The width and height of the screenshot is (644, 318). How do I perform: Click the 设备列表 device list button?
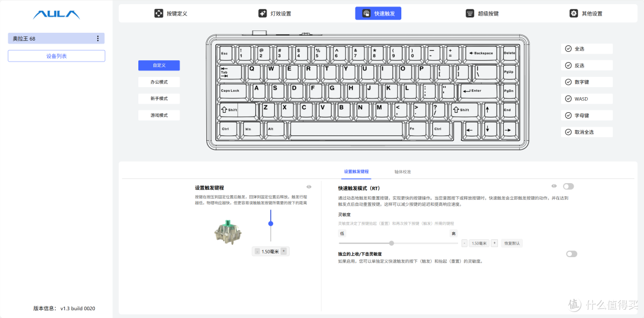tap(56, 56)
